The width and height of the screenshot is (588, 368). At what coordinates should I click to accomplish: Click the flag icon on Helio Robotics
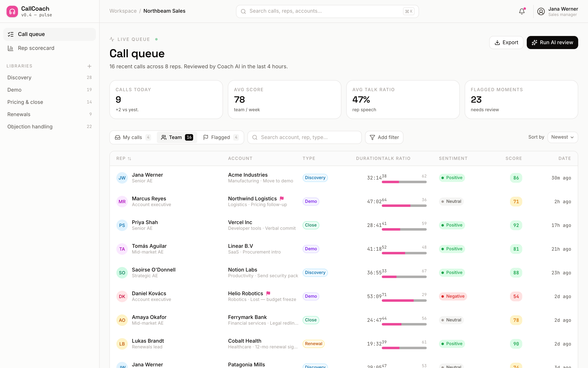point(268,294)
